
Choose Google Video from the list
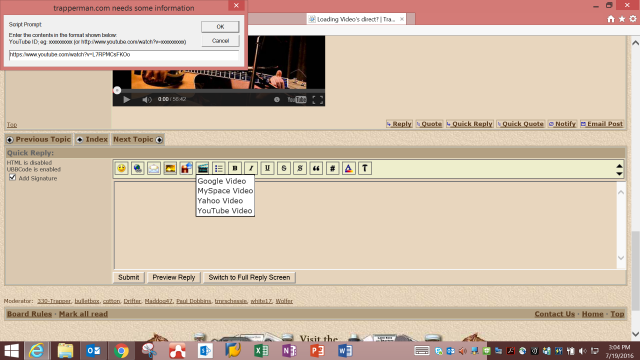(222, 181)
